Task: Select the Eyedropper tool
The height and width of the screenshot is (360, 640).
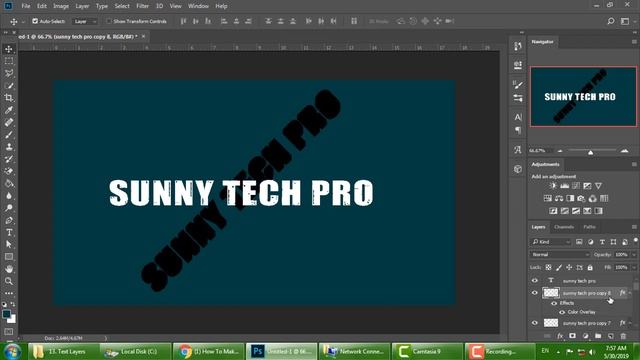Action: click(x=9, y=110)
